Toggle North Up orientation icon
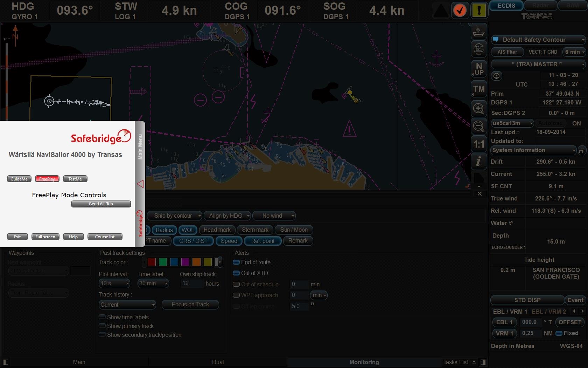The height and width of the screenshot is (368, 588). (478, 69)
